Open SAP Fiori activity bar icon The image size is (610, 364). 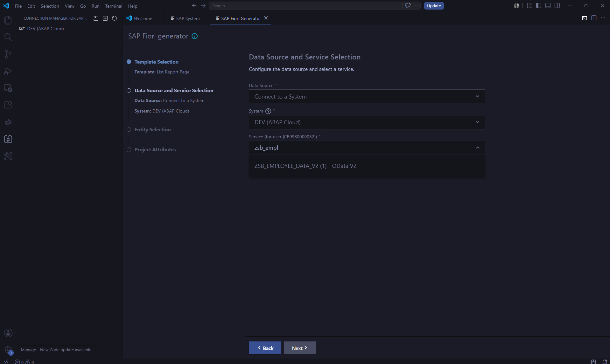[8, 122]
